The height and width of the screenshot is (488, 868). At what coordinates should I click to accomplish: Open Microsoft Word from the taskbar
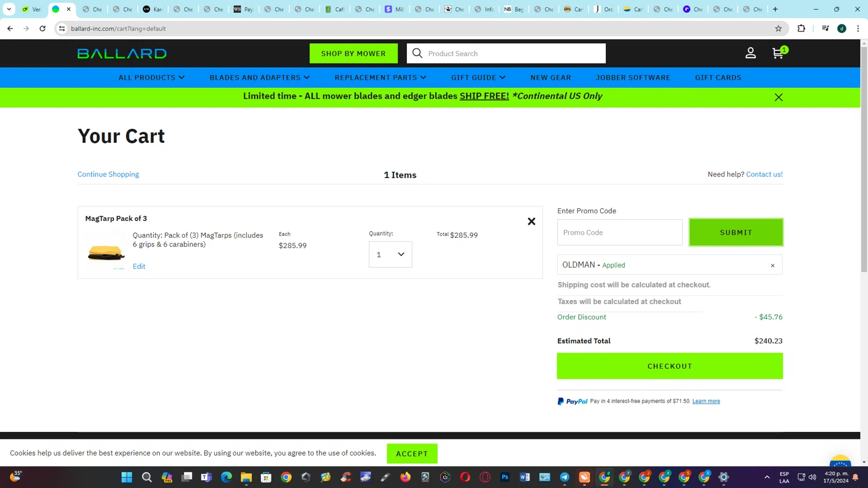tap(525, 477)
